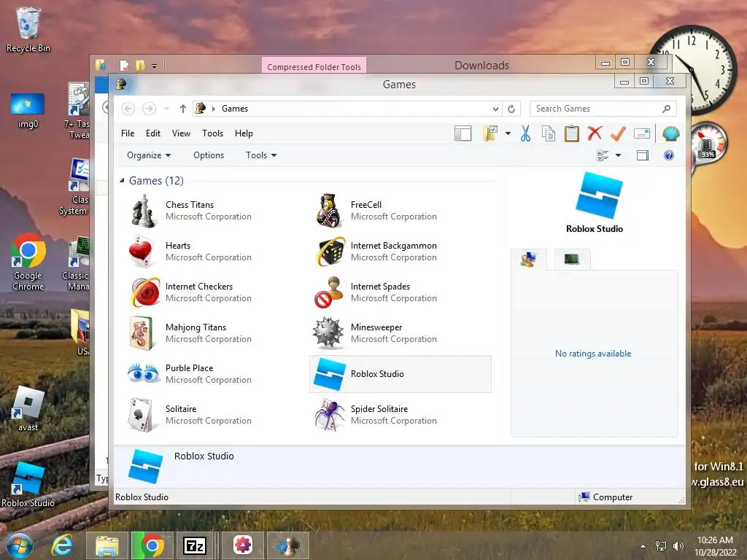Open the File menu
747x560 pixels.
pos(128,133)
